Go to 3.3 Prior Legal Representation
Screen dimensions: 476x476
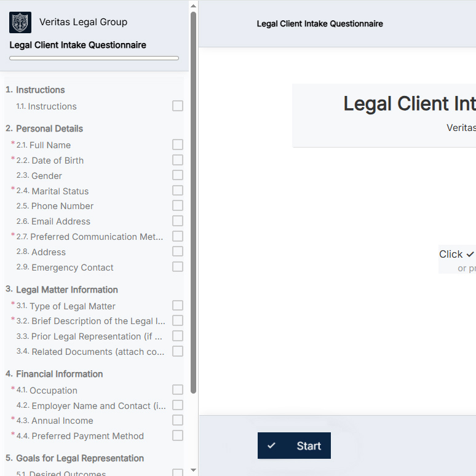[x=89, y=336]
